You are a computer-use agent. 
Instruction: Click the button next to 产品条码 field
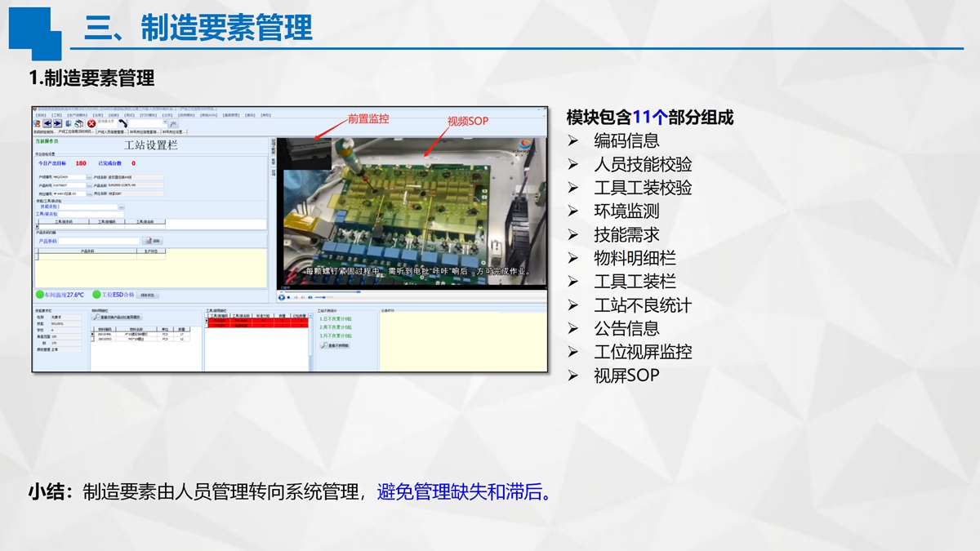click(153, 241)
